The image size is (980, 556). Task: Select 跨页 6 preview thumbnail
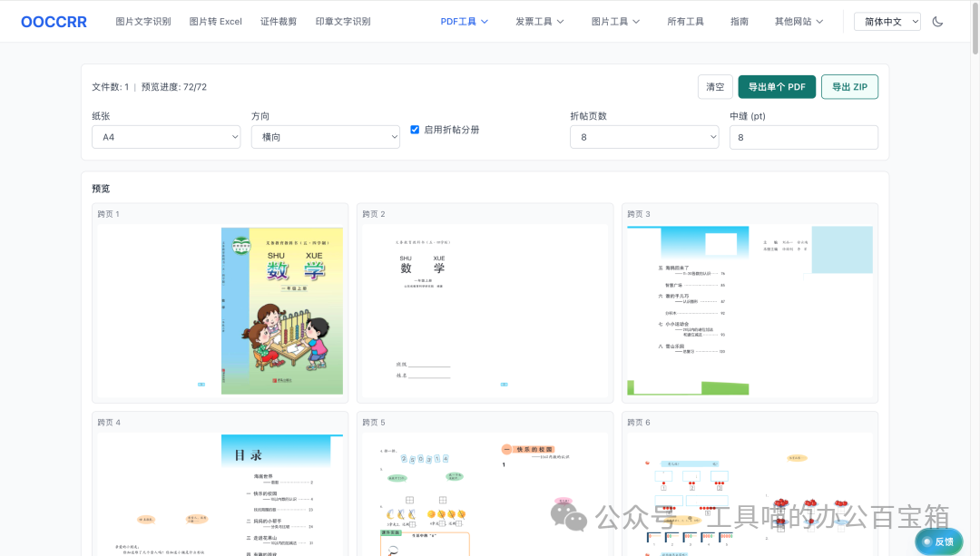click(x=750, y=484)
